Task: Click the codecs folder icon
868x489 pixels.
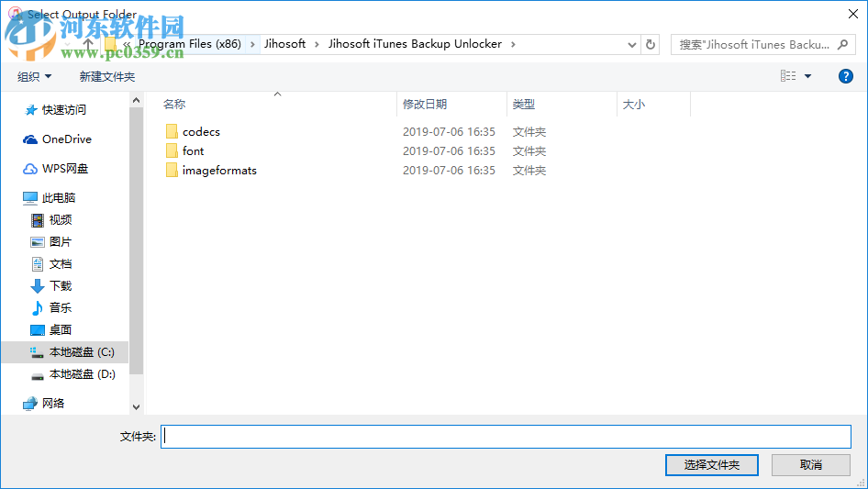Action: (172, 131)
